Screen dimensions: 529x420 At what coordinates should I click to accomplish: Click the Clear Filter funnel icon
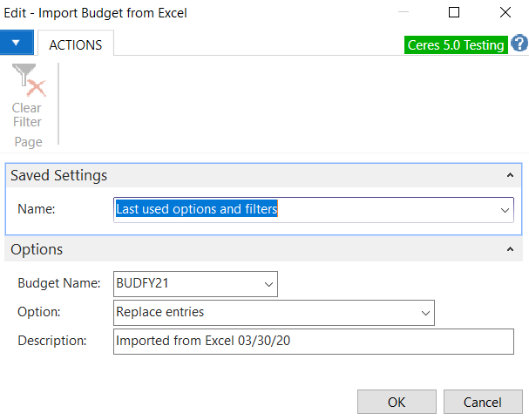(27, 83)
